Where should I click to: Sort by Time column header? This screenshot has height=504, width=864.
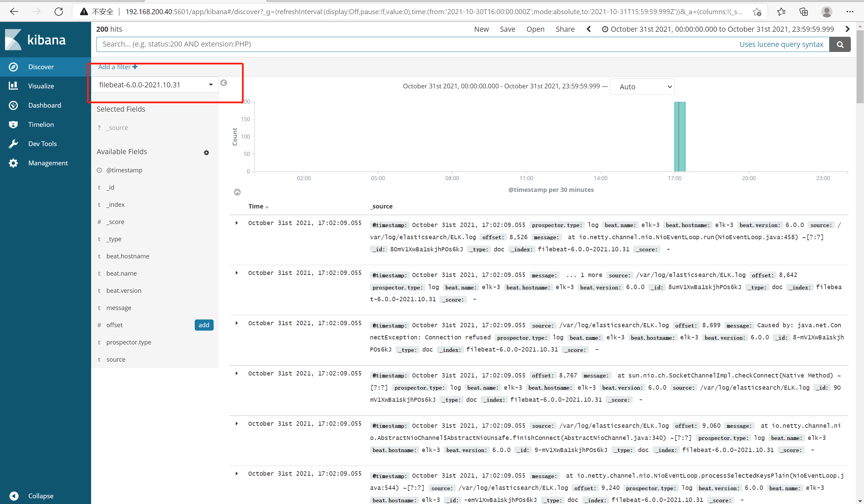(x=259, y=206)
